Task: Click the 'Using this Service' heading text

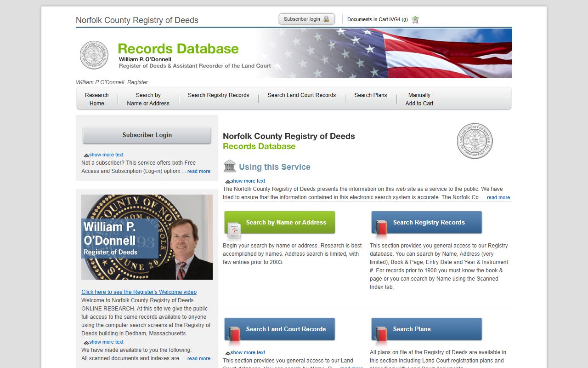Action: click(x=275, y=167)
